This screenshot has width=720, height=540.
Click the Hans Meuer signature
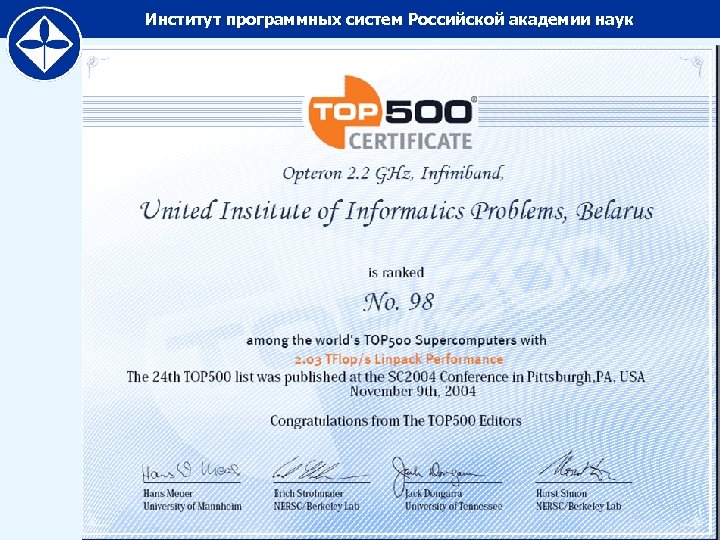(x=191, y=471)
